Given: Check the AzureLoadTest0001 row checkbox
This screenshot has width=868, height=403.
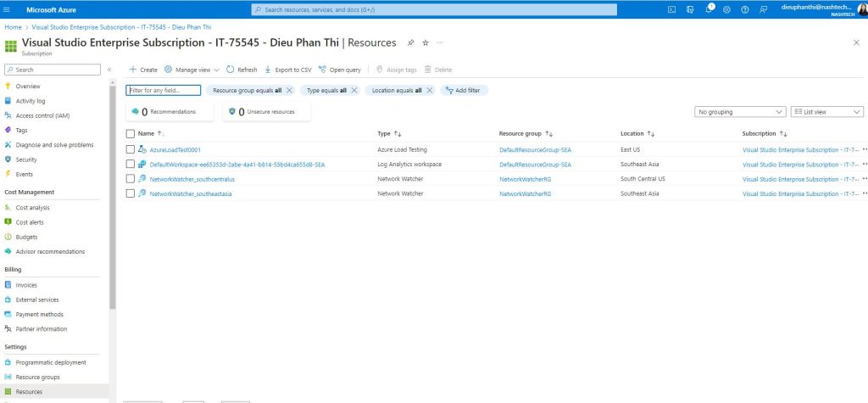Looking at the screenshot, I should (x=131, y=149).
